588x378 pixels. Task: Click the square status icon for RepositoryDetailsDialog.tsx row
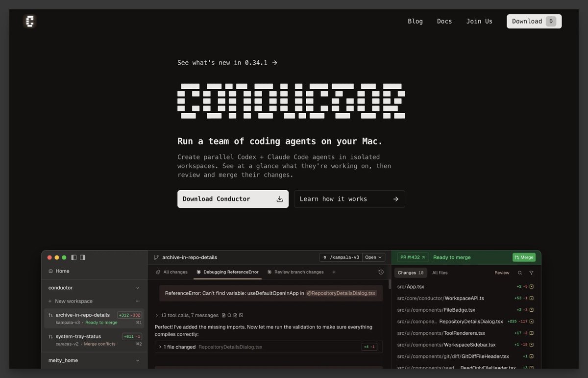pos(531,322)
